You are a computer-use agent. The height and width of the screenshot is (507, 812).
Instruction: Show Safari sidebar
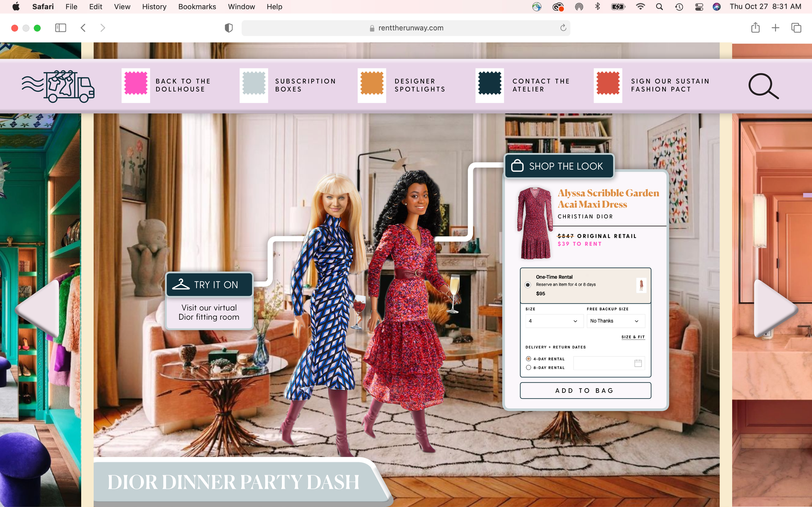(60, 28)
